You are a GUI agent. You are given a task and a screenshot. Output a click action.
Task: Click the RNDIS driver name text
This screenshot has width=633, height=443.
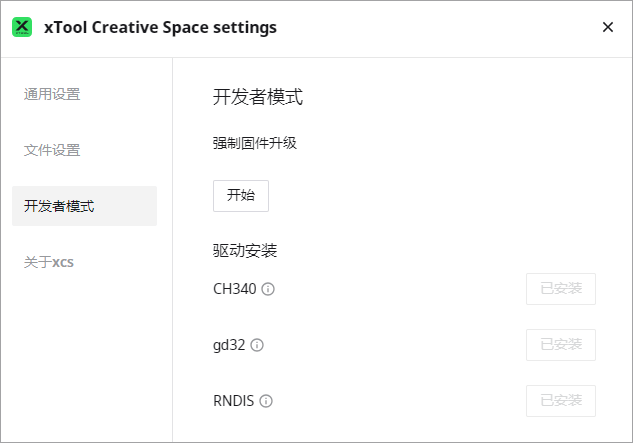[233, 401]
